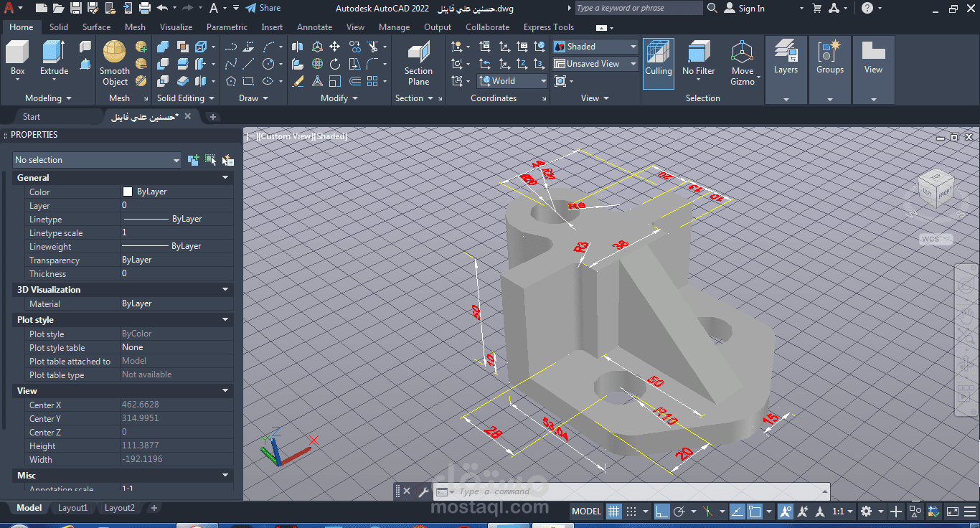Screen dimensions: 980x528
Task: Expand the Solid Editing panel dropdown
Action: tap(186, 98)
